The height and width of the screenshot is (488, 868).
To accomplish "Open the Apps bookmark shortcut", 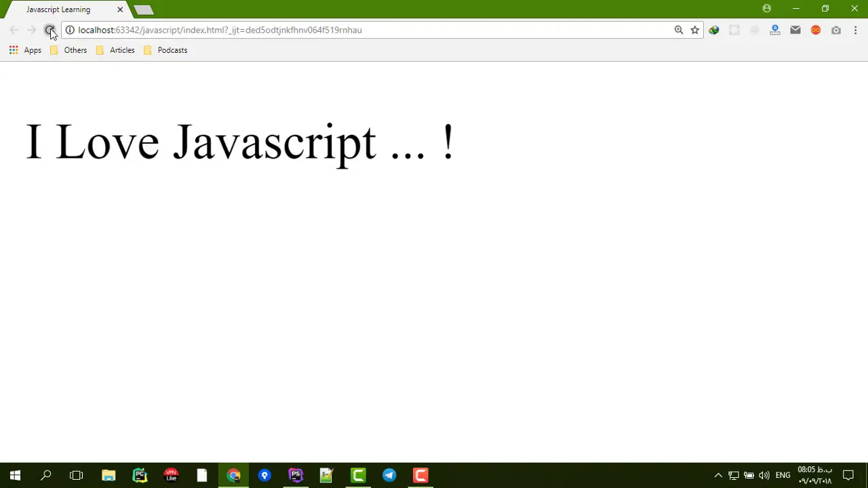I will [x=25, y=50].
